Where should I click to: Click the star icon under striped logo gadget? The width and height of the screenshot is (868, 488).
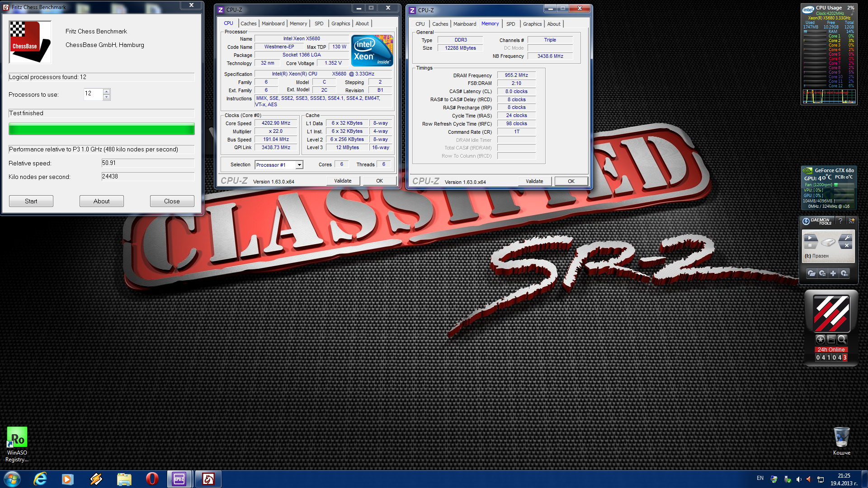coord(821,339)
